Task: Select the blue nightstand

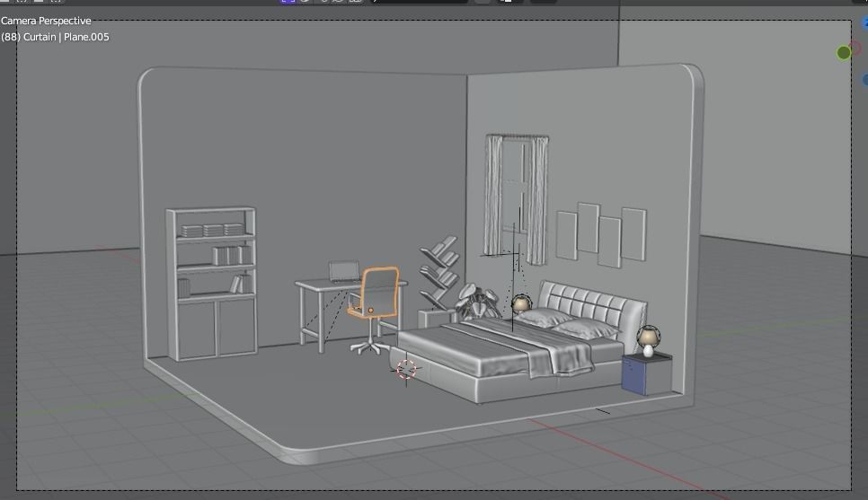Action: (x=647, y=373)
